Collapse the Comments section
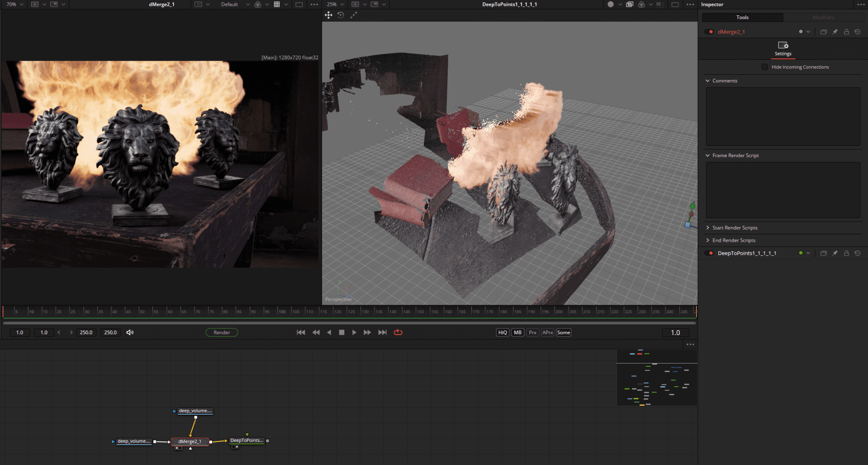The image size is (868, 465). point(708,81)
